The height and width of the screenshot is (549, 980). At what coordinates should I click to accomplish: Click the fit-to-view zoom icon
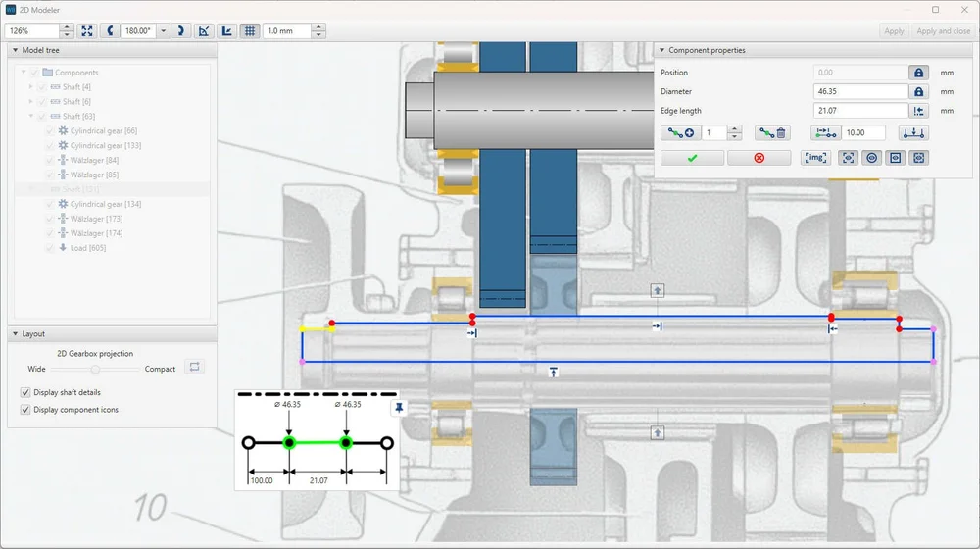[87, 30]
